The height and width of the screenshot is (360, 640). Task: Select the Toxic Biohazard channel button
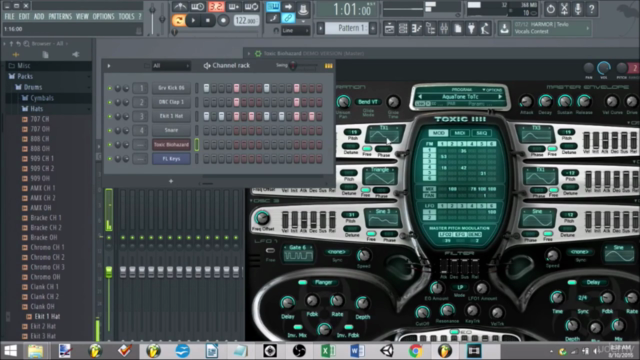point(171,144)
